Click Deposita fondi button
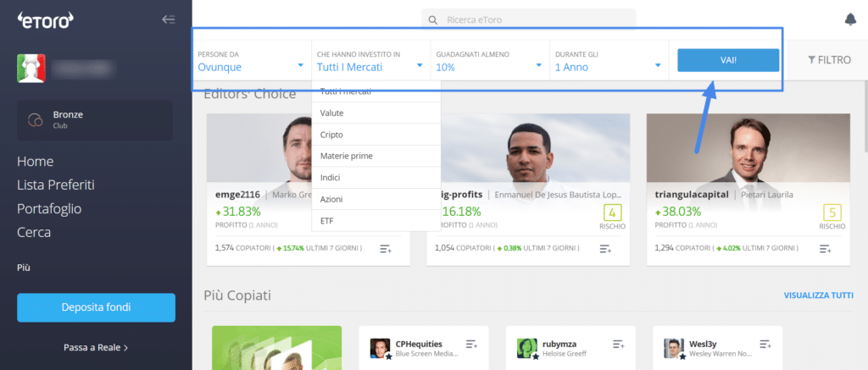The image size is (868, 370). coord(97,307)
